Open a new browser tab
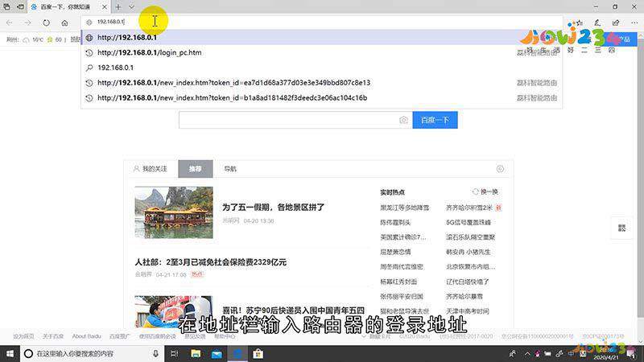644x362 pixels. (118, 7)
